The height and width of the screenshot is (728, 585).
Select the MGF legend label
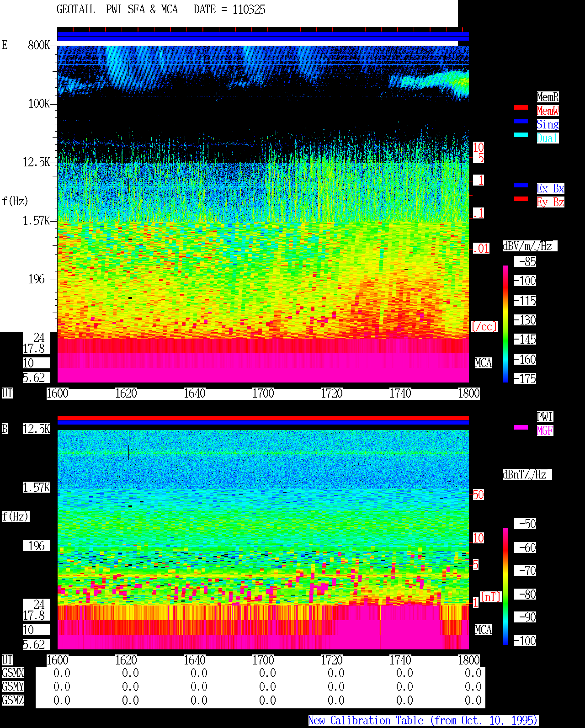pos(545,430)
